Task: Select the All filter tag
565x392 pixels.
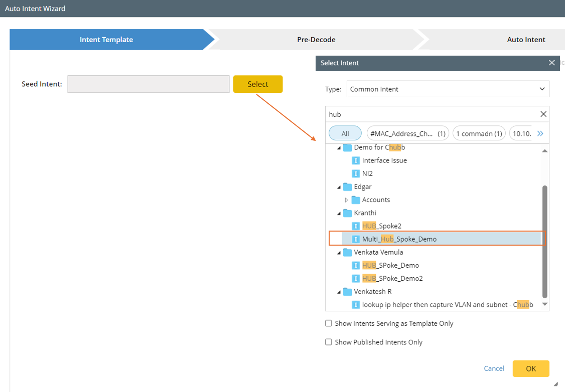Action: point(345,133)
